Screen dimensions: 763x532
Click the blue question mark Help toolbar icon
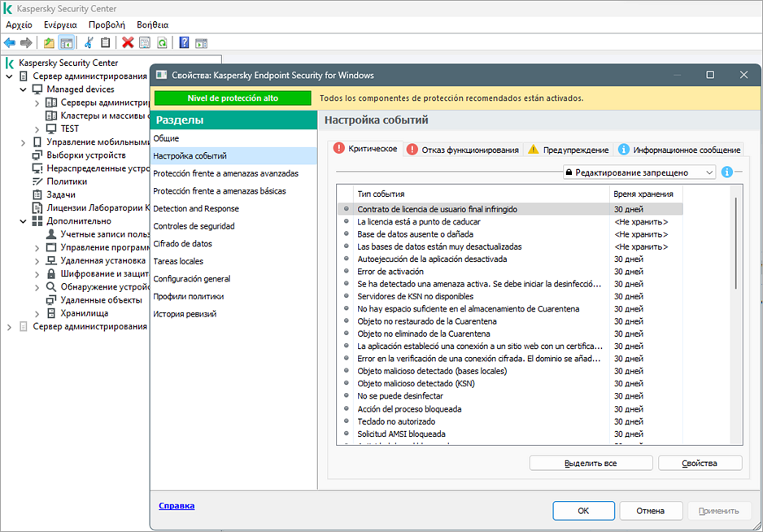(184, 43)
